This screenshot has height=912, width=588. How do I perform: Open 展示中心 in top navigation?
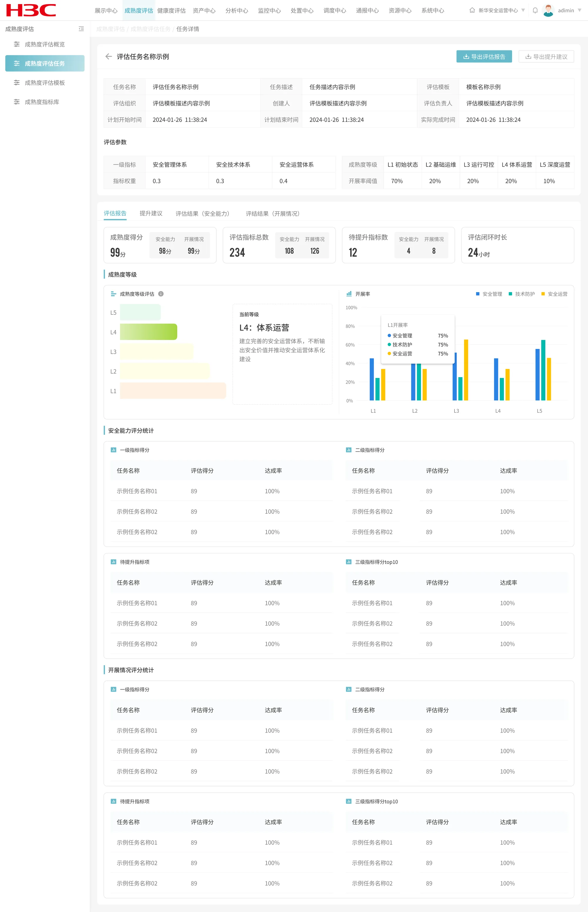106,10
